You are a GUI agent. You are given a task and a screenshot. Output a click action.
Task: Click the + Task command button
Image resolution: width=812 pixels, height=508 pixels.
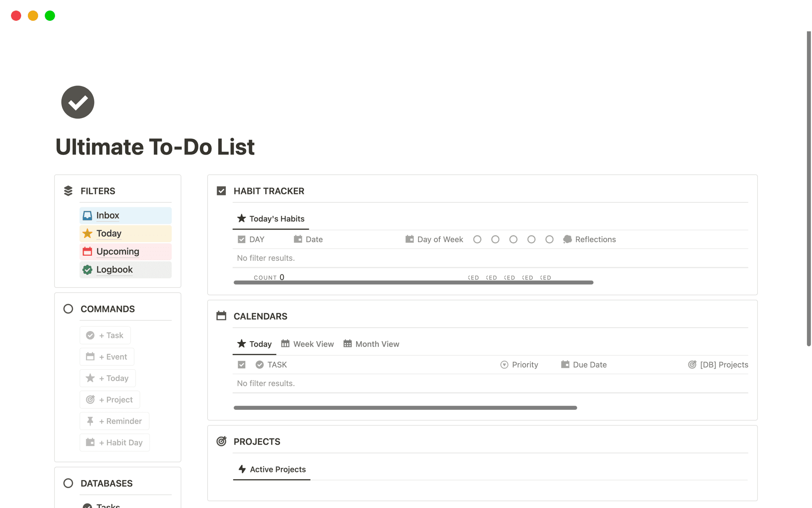105,335
